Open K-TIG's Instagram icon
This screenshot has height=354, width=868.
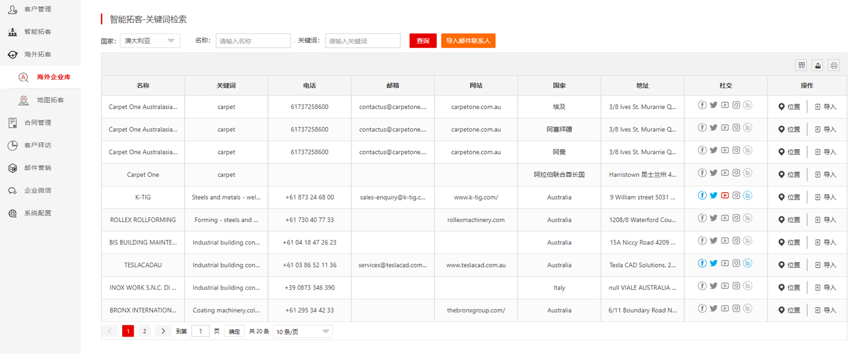pyautogui.click(x=736, y=196)
